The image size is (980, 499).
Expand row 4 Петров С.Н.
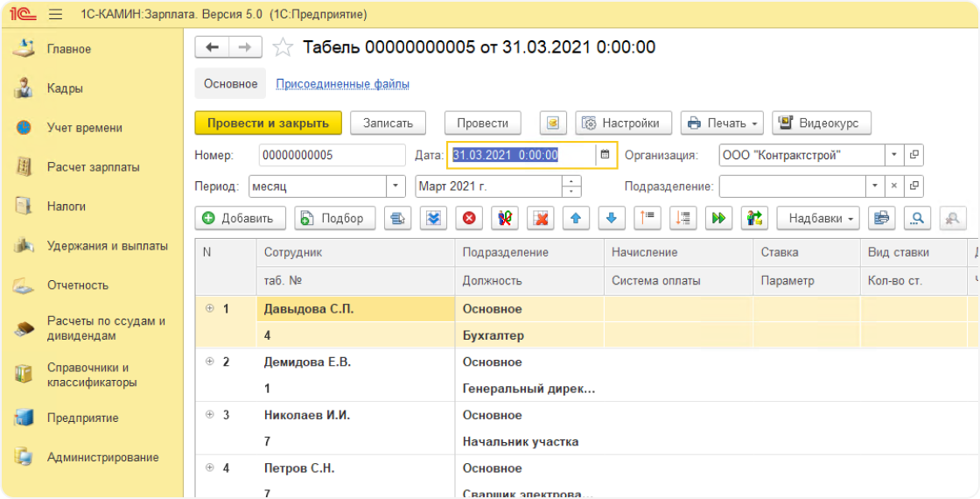click(209, 467)
